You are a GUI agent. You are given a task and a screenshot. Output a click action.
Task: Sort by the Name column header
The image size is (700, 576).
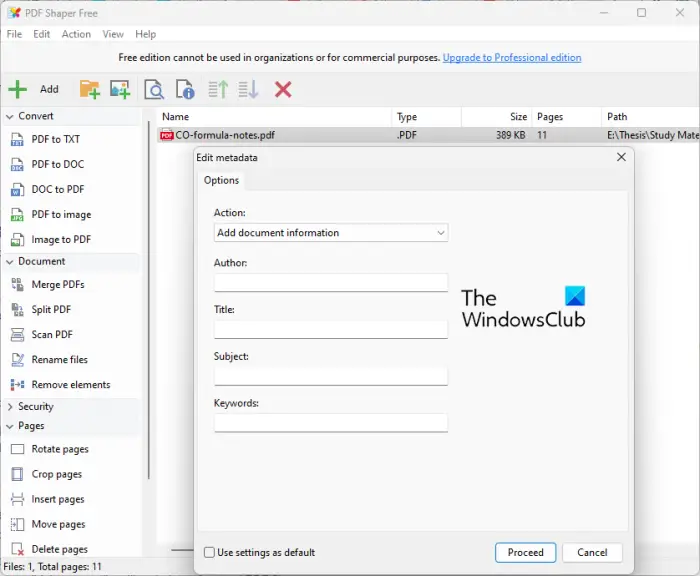274,117
